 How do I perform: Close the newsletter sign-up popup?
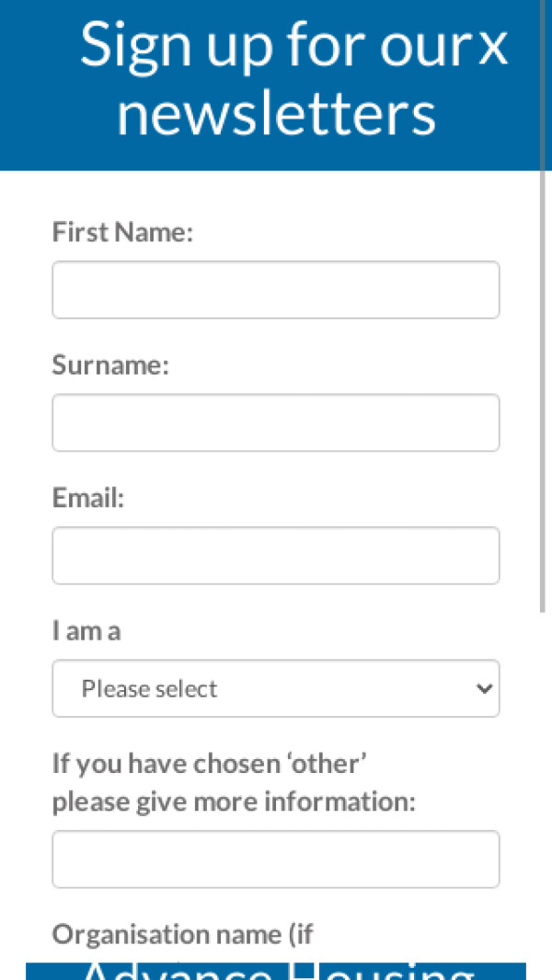493,46
